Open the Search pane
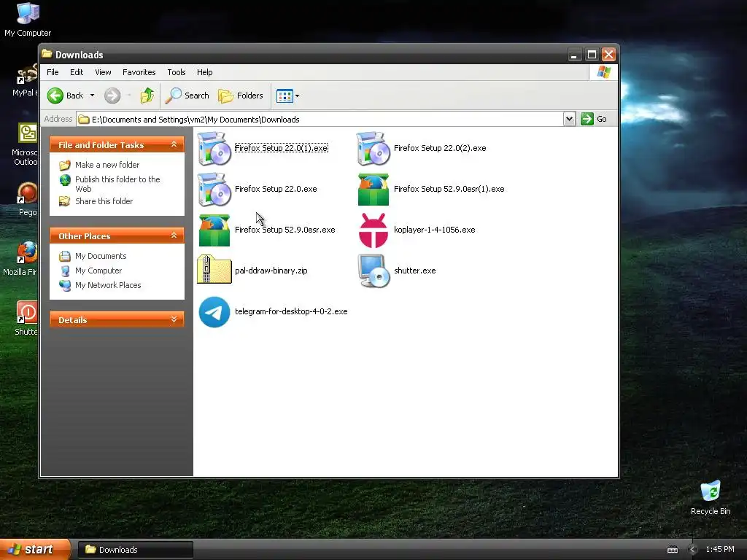Image resolution: width=747 pixels, height=560 pixels. click(187, 96)
